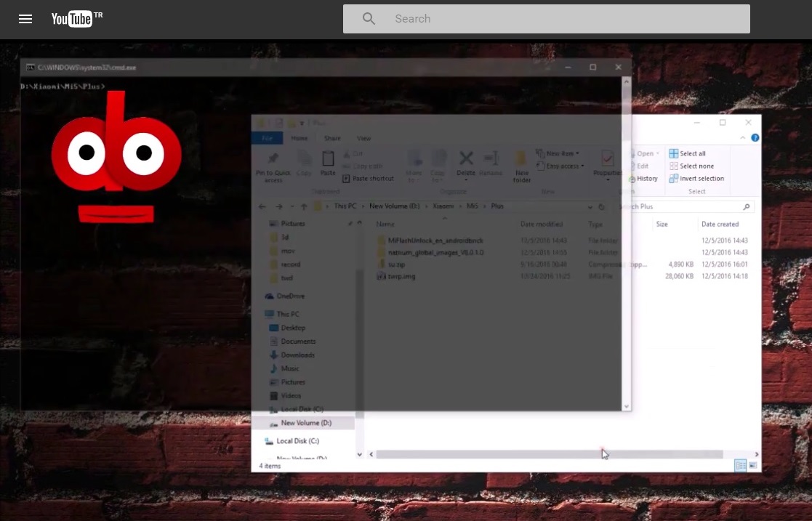Click the Explorer help question mark icon
Image resolution: width=812 pixels, height=521 pixels.
click(x=755, y=137)
